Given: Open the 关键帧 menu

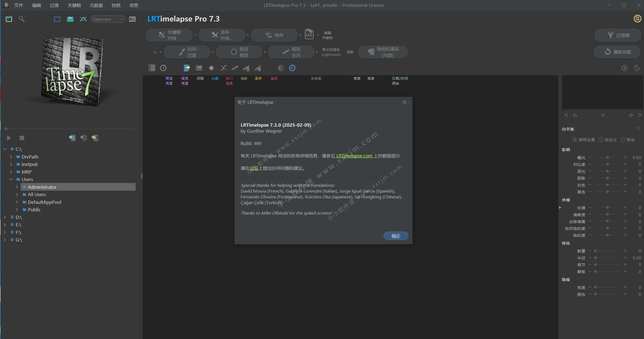Looking at the screenshot, I should pyautogui.click(x=74, y=5).
